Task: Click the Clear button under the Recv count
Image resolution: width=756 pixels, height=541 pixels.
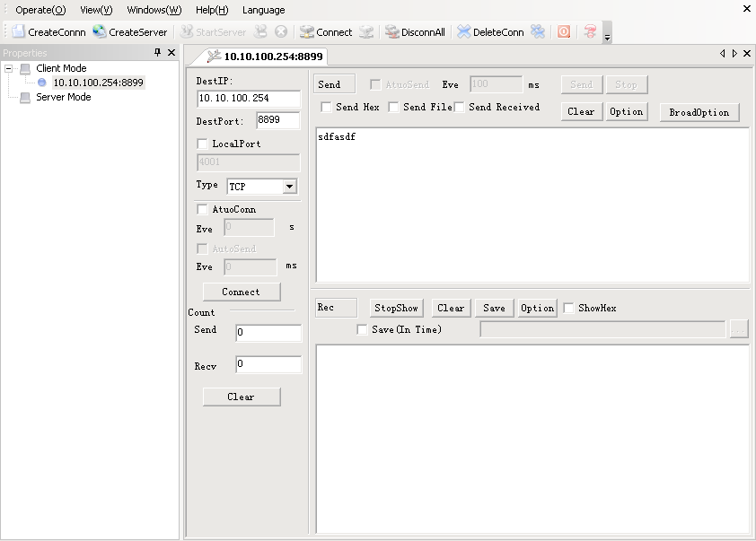Action: (x=242, y=397)
